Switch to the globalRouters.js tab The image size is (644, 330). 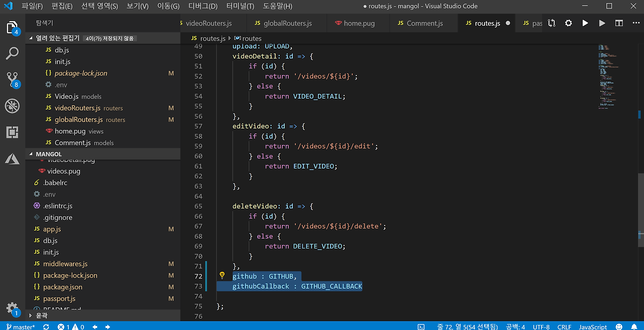[x=287, y=23]
